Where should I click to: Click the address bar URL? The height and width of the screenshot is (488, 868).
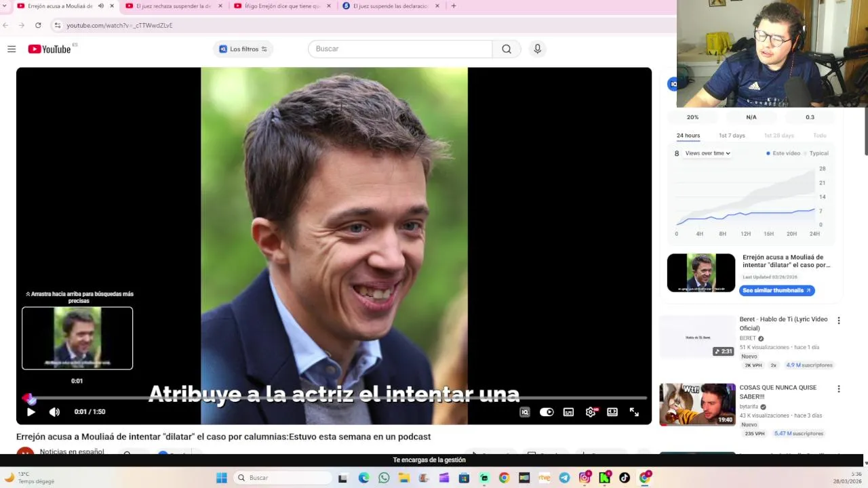point(119,25)
